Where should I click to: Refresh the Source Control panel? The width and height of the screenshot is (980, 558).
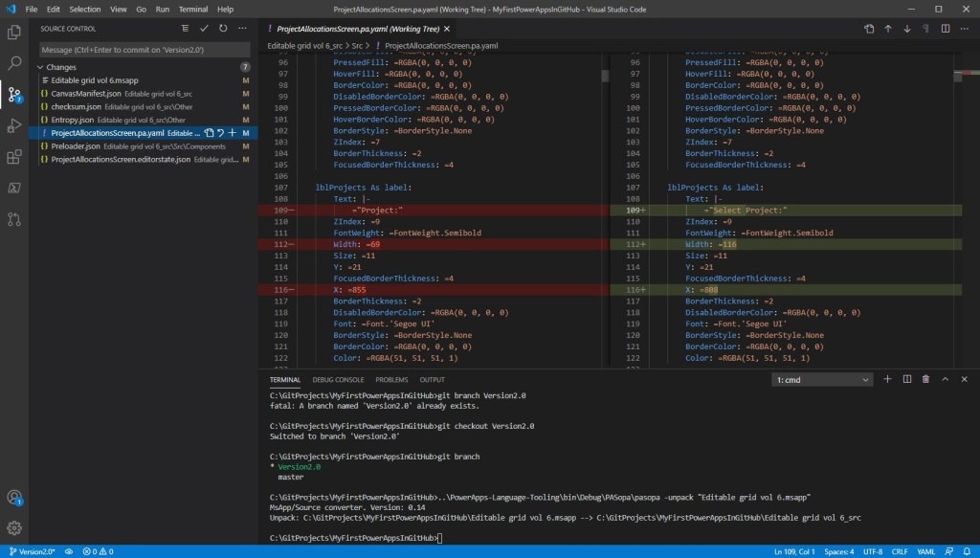tap(224, 29)
